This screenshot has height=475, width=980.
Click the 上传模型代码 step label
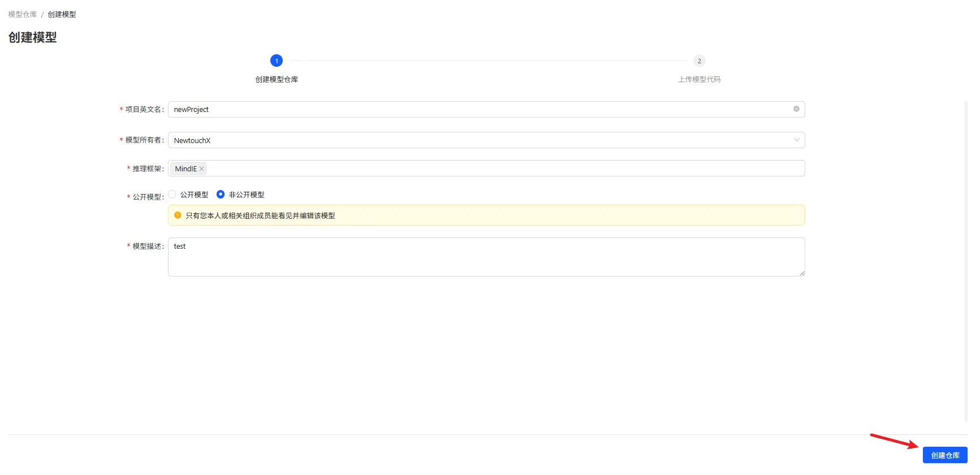point(700,79)
